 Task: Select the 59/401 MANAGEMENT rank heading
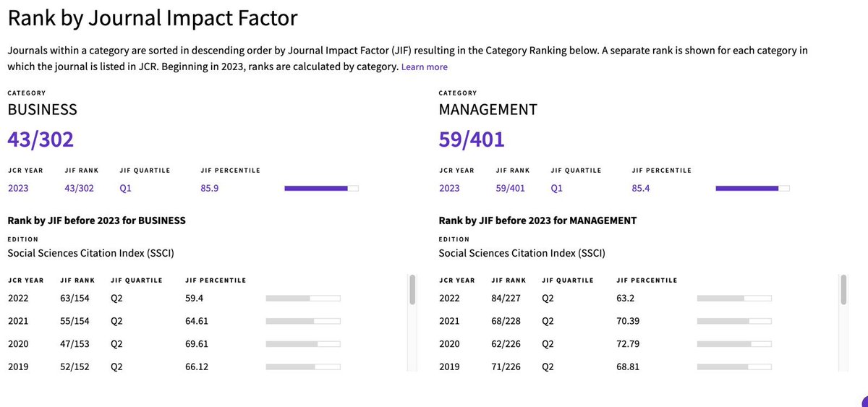[x=472, y=140]
